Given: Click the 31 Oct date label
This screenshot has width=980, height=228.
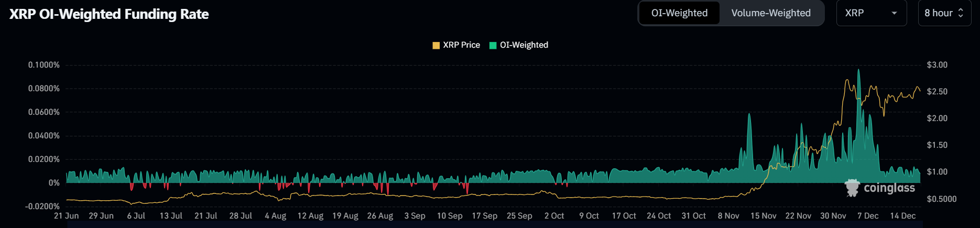Looking at the screenshot, I should click(694, 216).
